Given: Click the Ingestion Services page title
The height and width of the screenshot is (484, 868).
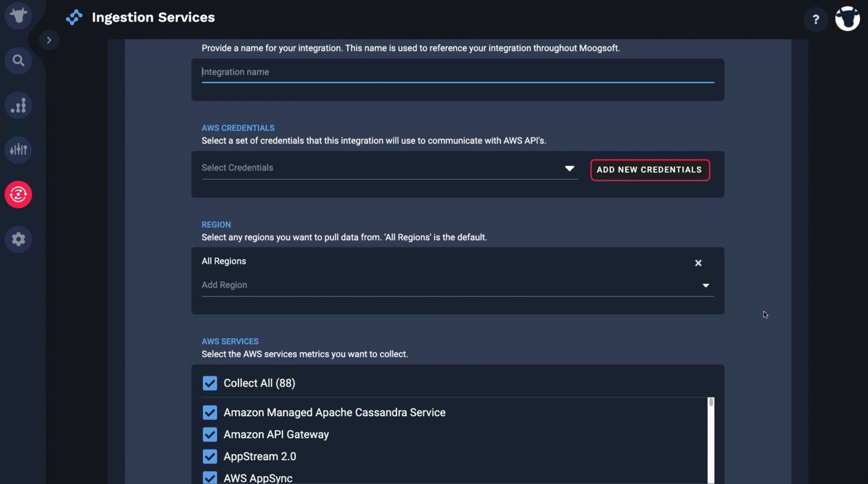Looking at the screenshot, I should click(153, 17).
